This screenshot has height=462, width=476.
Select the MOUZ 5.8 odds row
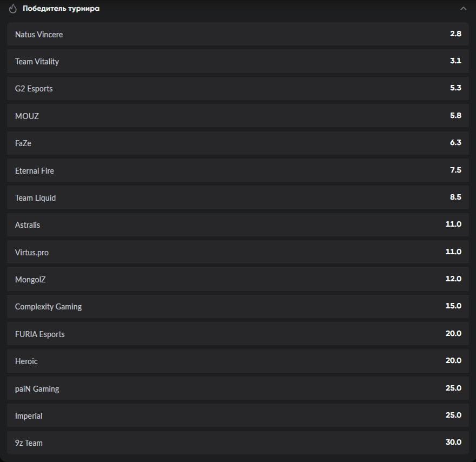pyautogui.click(x=237, y=116)
